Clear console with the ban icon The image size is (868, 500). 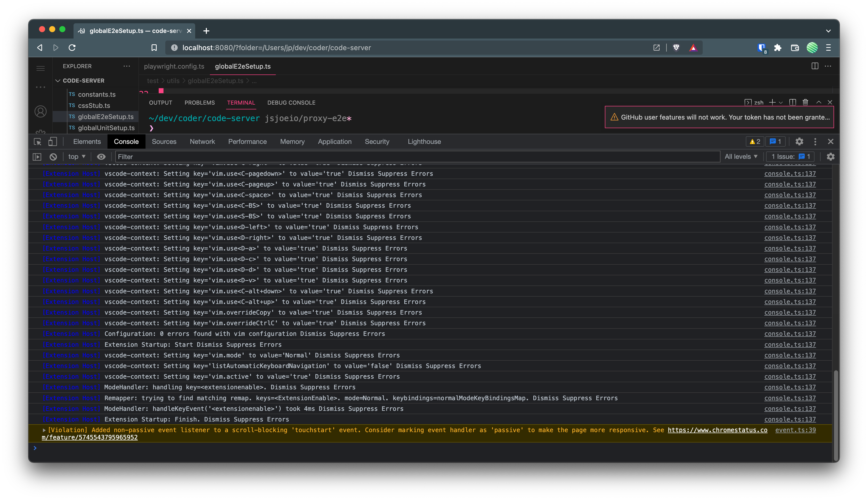pos(53,157)
